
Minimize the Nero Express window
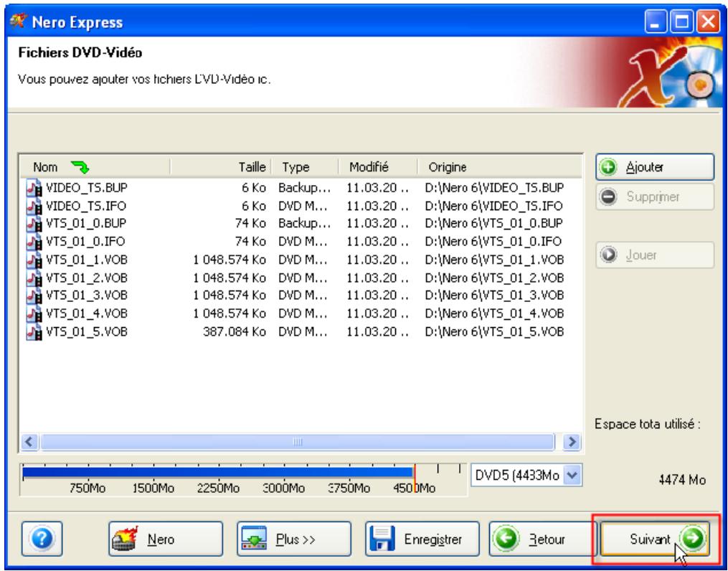pos(656,22)
